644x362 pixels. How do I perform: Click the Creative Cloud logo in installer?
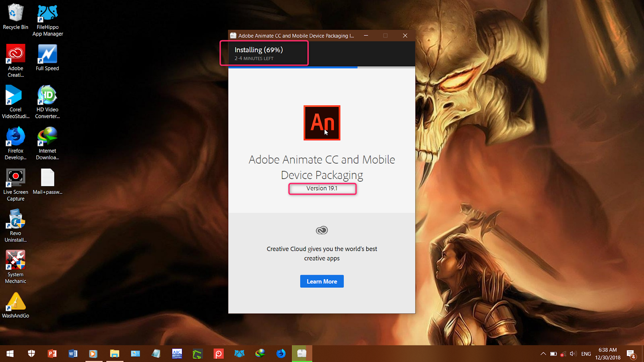(322, 230)
